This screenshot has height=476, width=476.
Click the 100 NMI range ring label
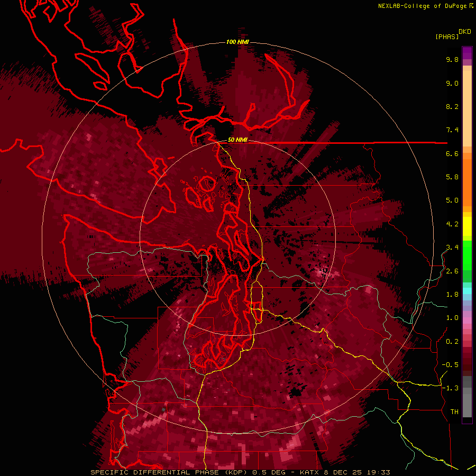pos(237,42)
